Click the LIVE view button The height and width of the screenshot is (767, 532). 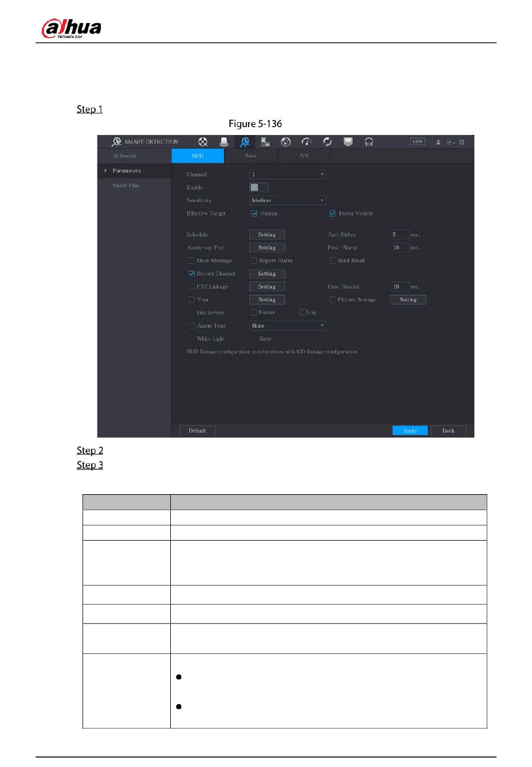coord(417,142)
